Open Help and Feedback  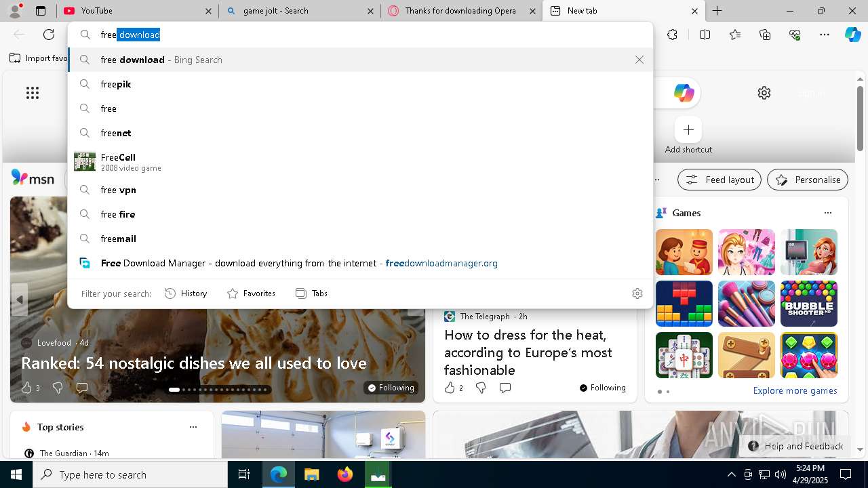[x=796, y=446]
